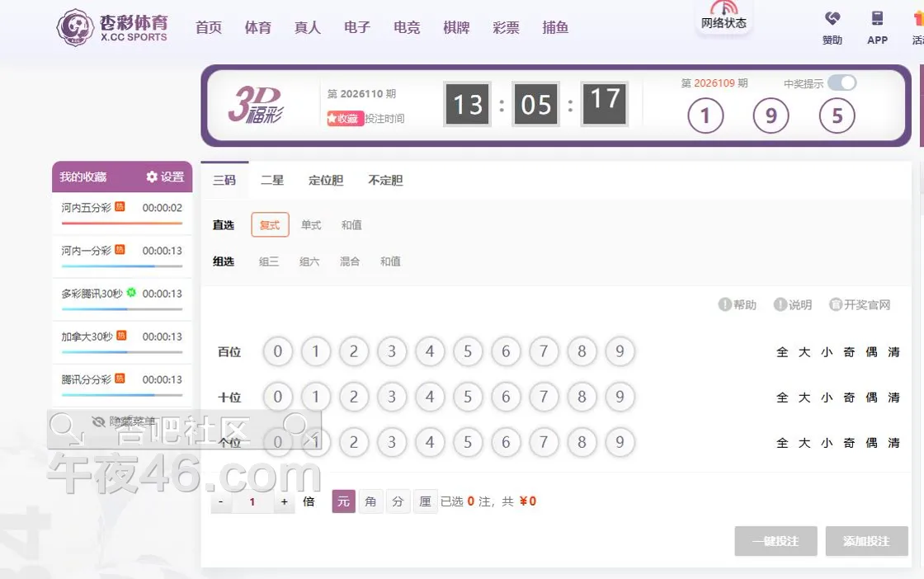Hide the favorites sidebar menu

click(x=122, y=421)
